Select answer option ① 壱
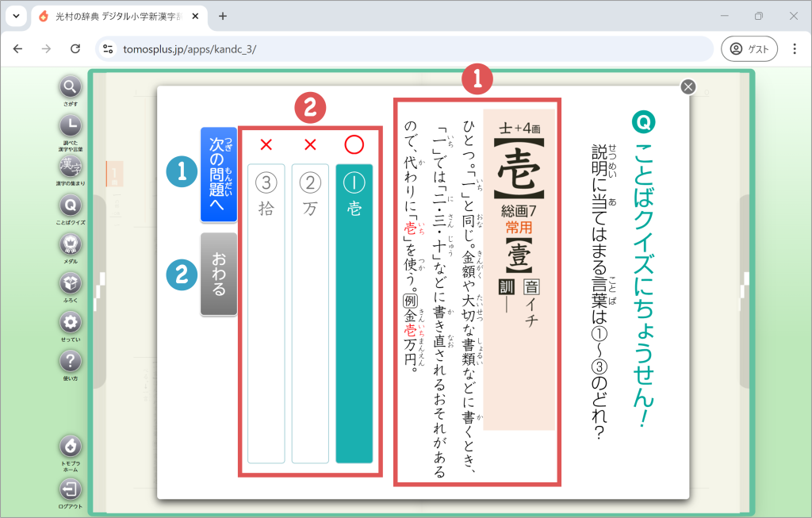 pyautogui.click(x=354, y=313)
